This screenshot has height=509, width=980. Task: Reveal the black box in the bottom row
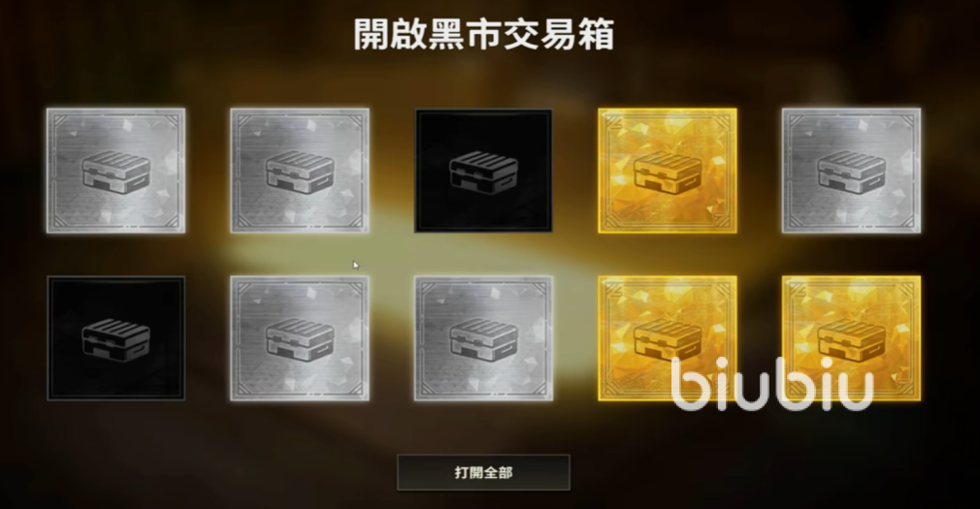coord(115,337)
